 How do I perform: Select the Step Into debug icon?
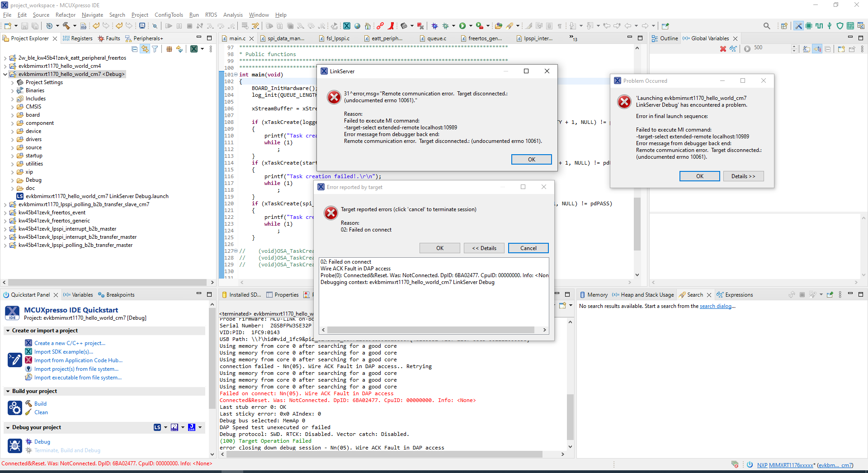point(211,26)
